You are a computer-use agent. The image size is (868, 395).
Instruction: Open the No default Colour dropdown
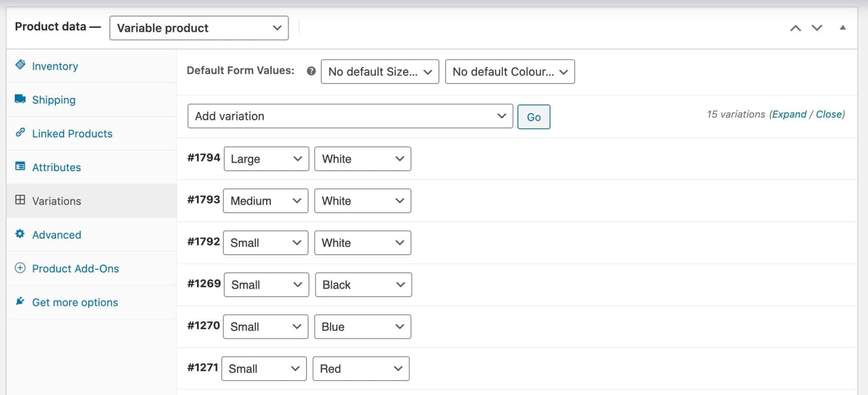pos(509,72)
